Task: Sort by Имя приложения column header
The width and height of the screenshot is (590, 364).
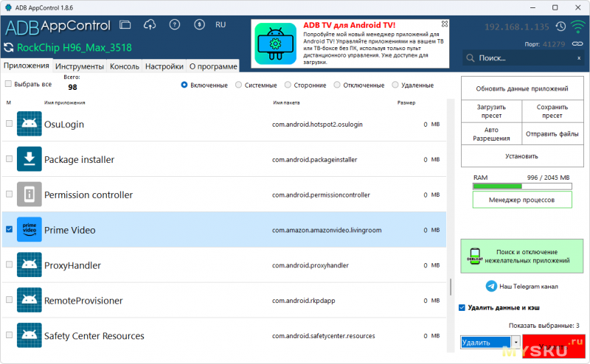Action: coord(65,102)
